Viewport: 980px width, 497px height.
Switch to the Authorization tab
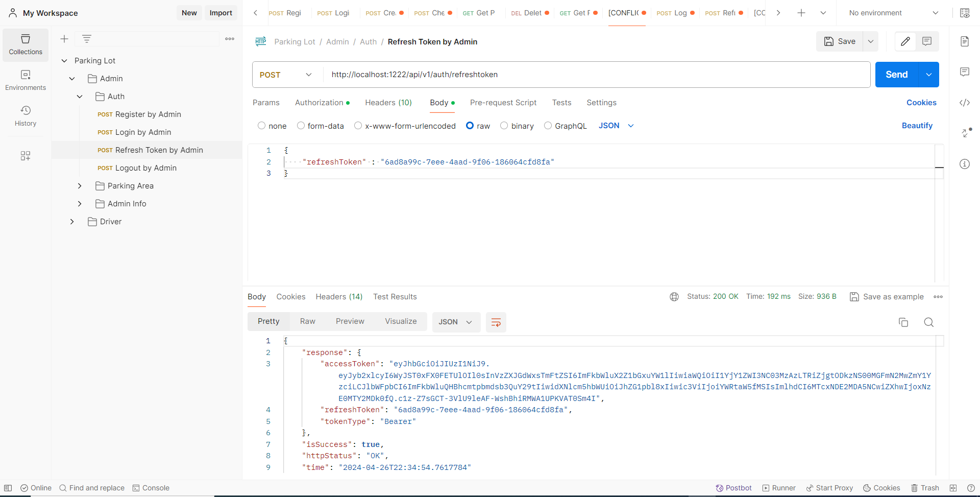click(322, 103)
